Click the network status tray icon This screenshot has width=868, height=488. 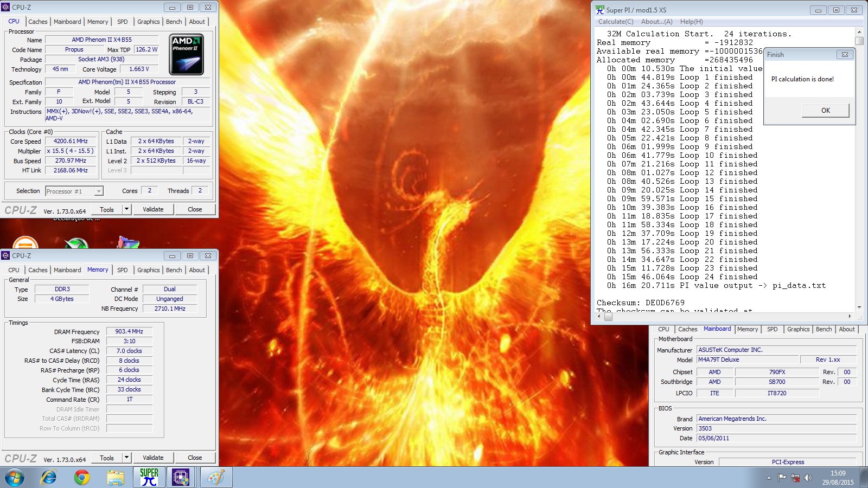pyautogui.click(x=795, y=478)
